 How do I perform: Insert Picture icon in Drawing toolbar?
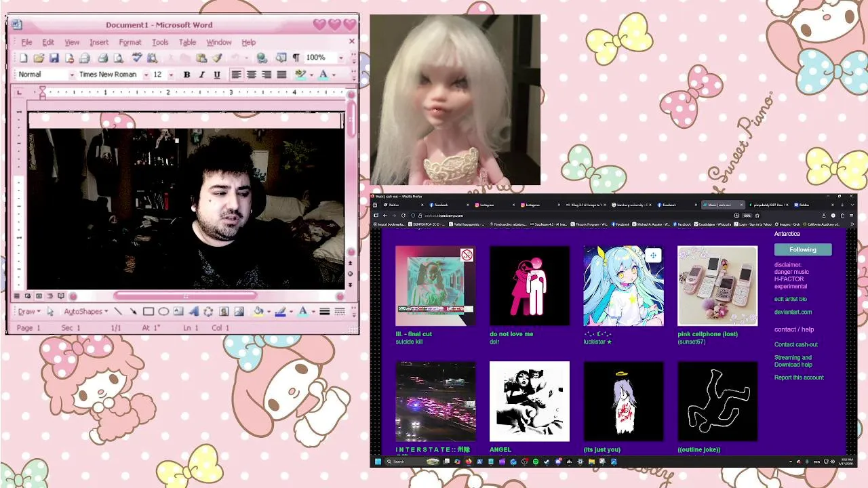tap(239, 312)
